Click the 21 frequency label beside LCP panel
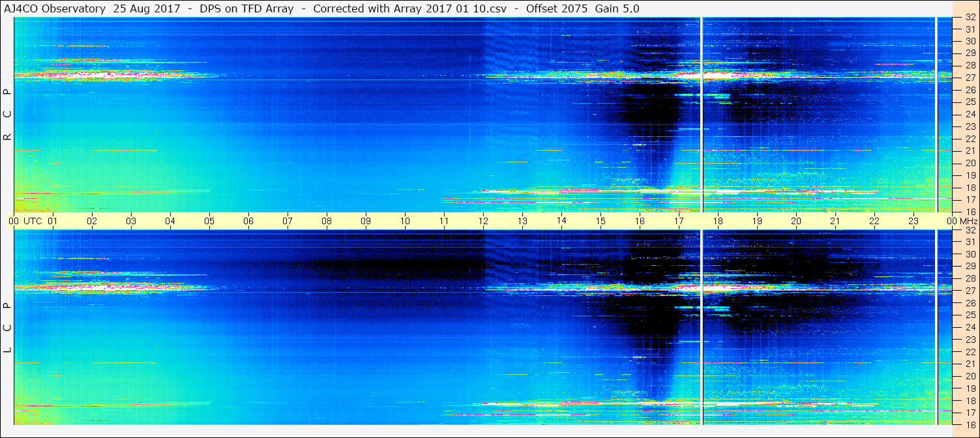The width and height of the screenshot is (980, 438). [x=970, y=364]
